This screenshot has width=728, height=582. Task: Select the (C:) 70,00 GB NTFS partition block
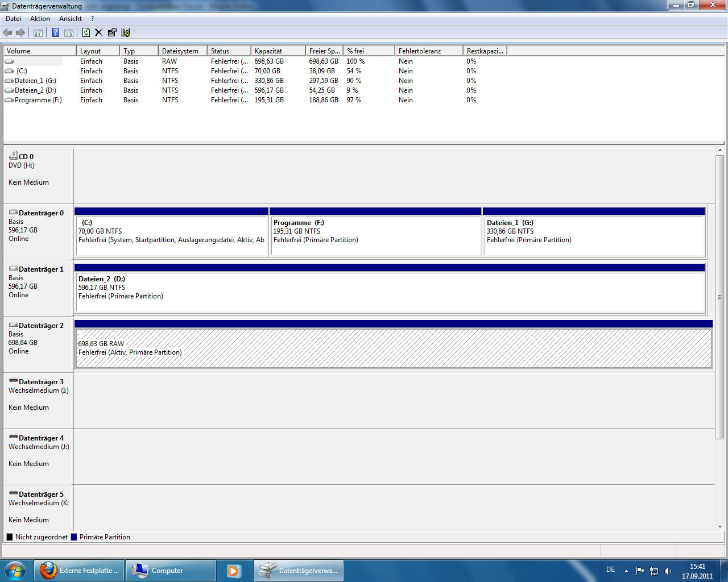click(171, 232)
